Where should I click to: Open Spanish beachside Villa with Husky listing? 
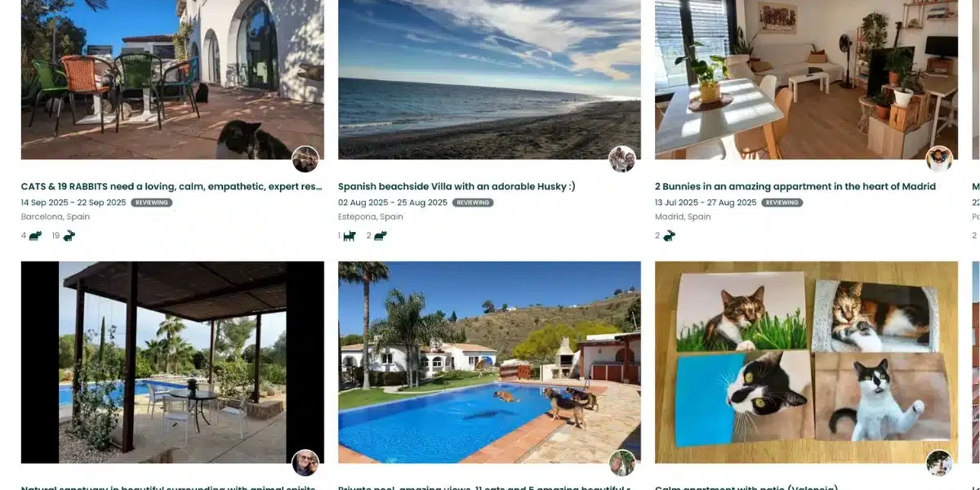457,186
